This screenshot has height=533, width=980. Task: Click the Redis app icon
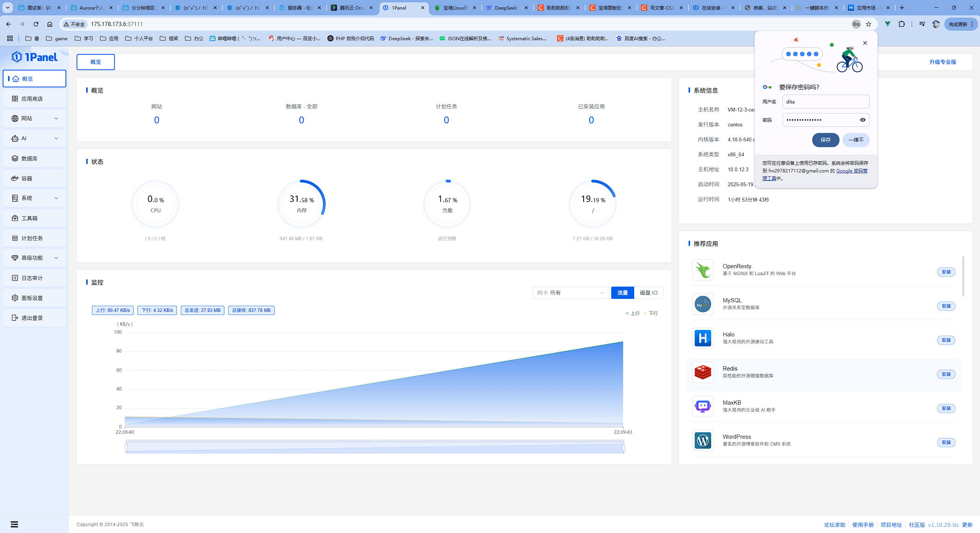[x=703, y=372]
